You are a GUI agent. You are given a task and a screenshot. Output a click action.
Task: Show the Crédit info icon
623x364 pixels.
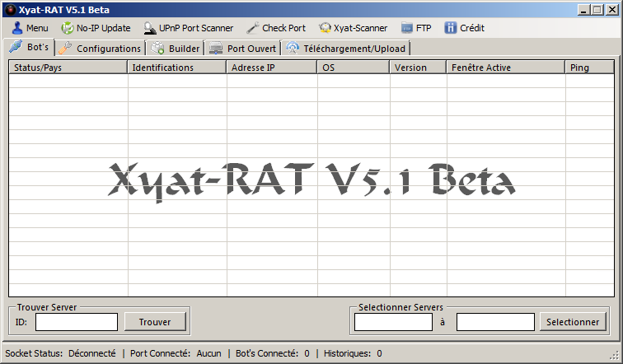click(x=451, y=28)
